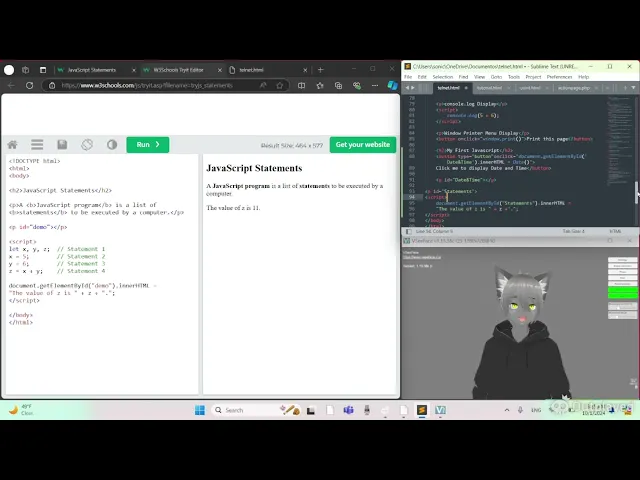Open the browser favorites list

(320, 85)
